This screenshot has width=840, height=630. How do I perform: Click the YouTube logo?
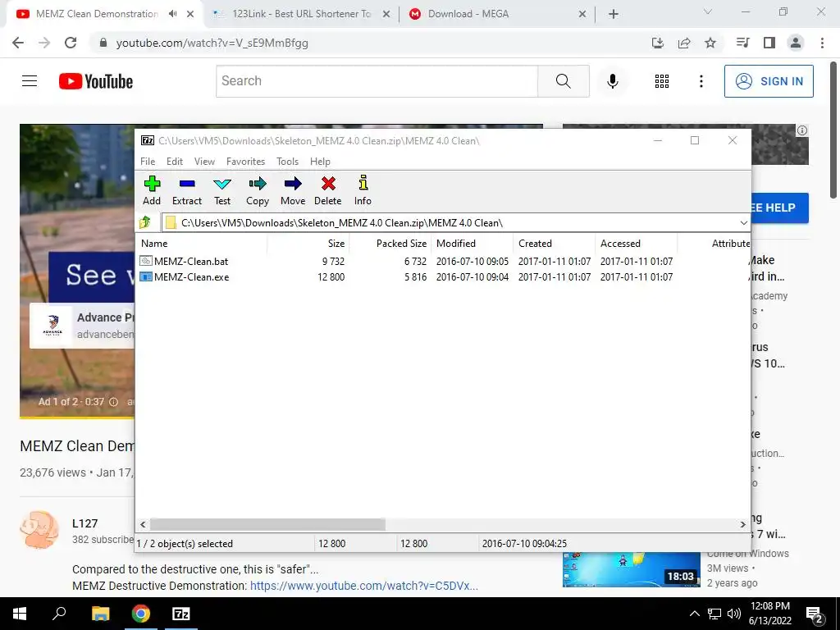[96, 81]
